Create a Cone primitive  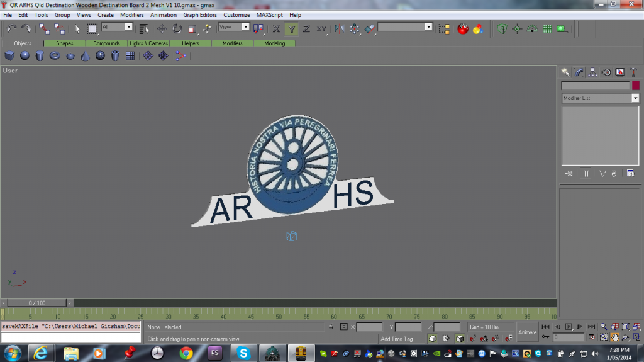point(85,55)
